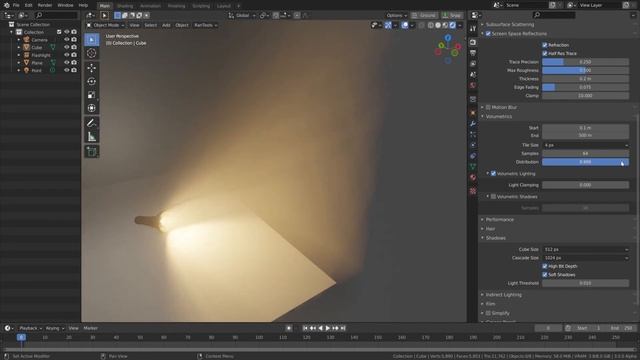Collapse the Volumetrics panel
640x360 pixels.
tap(498, 116)
